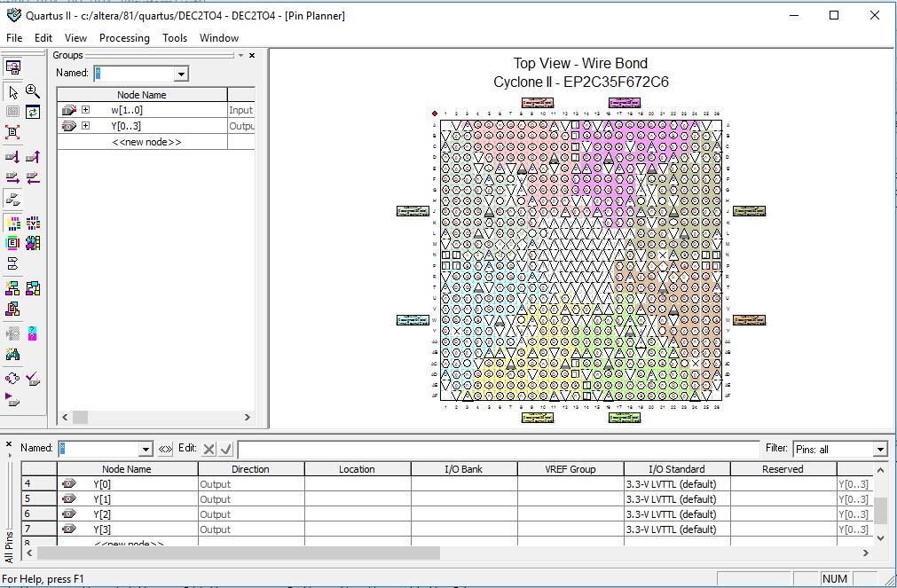The width and height of the screenshot is (897, 588).
Task: Click the Groups Named input field
Action: click(135, 74)
